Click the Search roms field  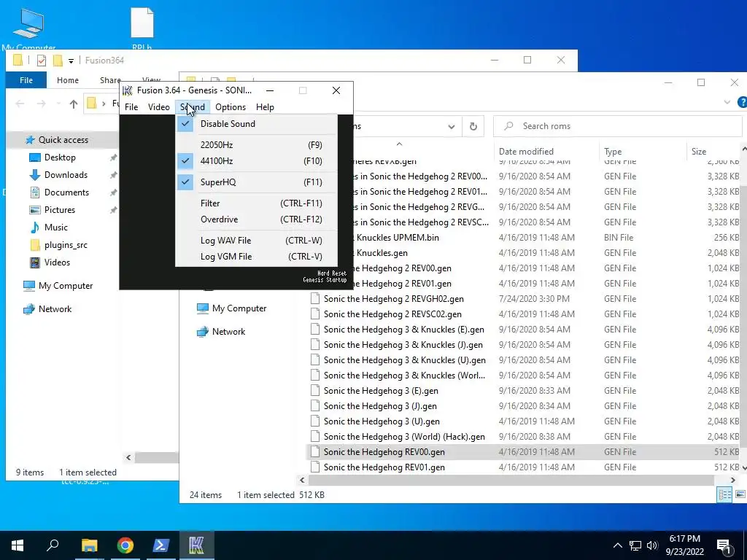pyautogui.click(x=617, y=126)
